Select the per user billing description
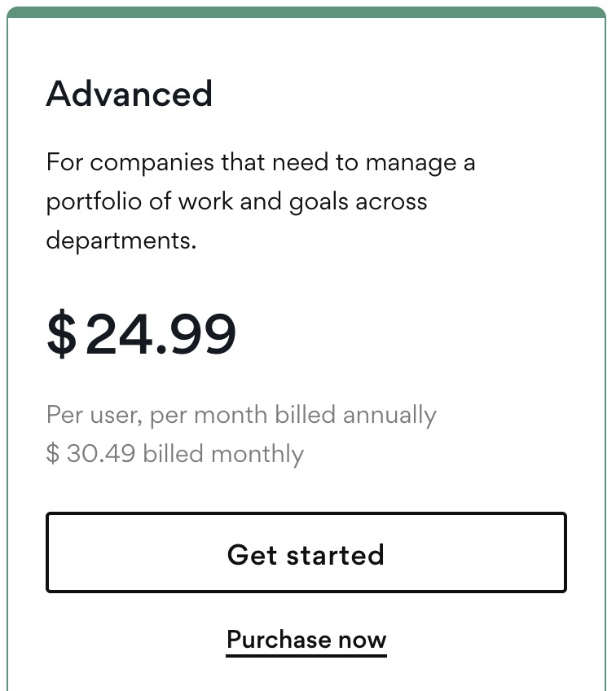 [x=241, y=415]
